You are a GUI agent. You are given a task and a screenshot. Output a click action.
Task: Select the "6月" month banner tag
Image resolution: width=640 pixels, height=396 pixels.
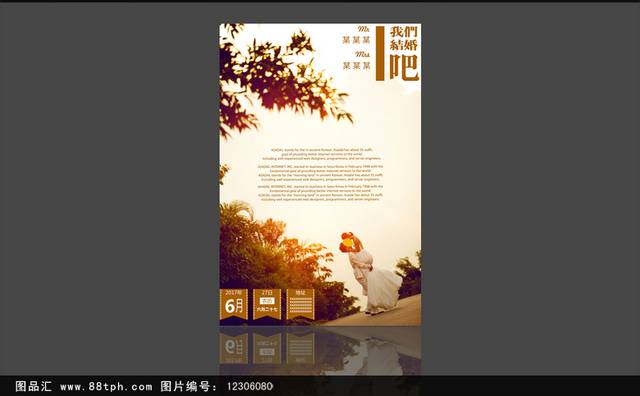233,304
